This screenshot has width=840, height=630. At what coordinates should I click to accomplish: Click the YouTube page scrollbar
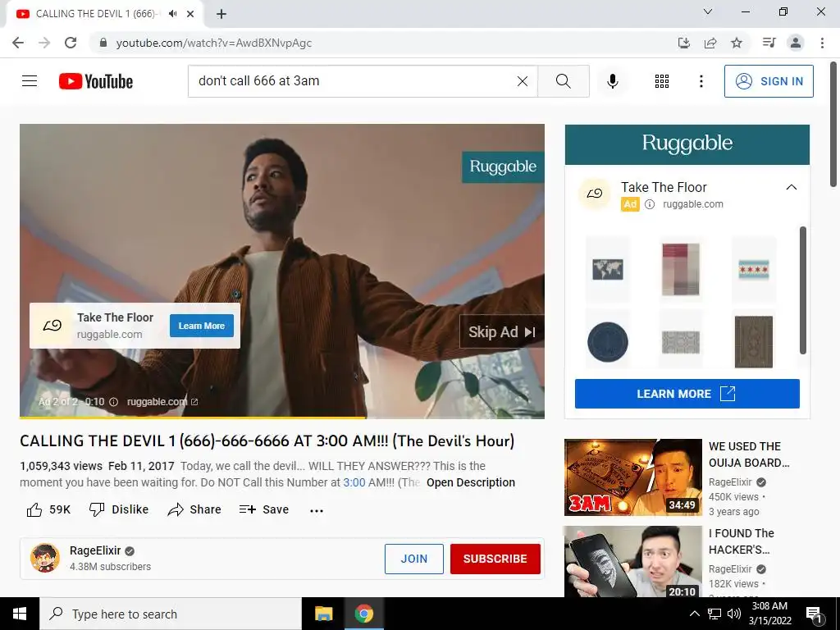click(x=833, y=125)
